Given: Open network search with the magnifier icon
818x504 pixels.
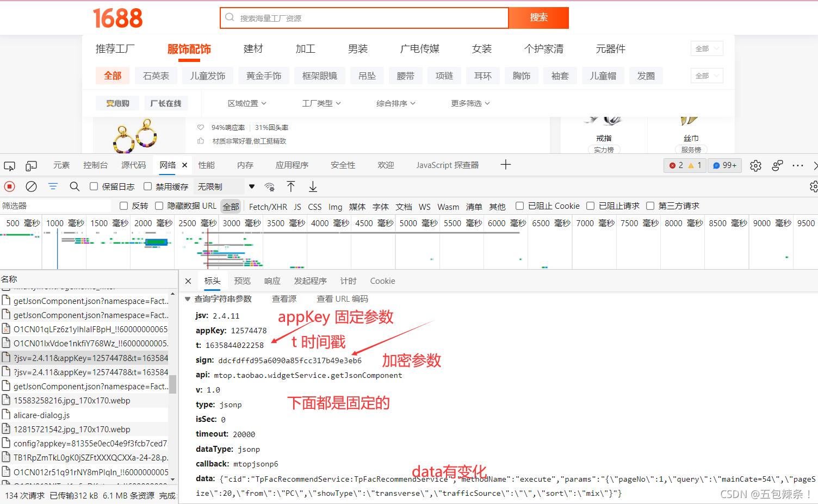Looking at the screenshot, I should click(x=75, y=186).
